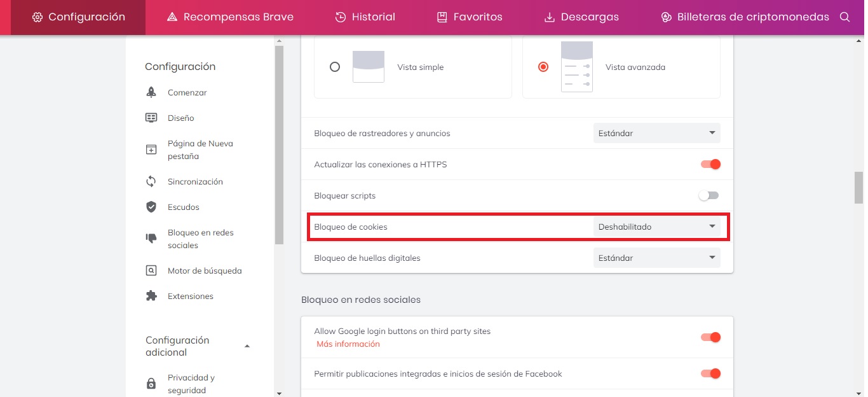Click the Vista simple preview thumbnail
Viewport: 868px width, 397px height.
point(369,67)
